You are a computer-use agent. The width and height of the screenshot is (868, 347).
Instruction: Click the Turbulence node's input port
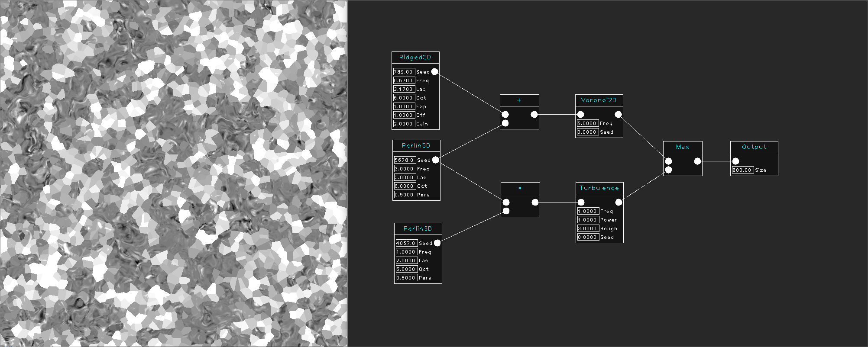point(581,202)
